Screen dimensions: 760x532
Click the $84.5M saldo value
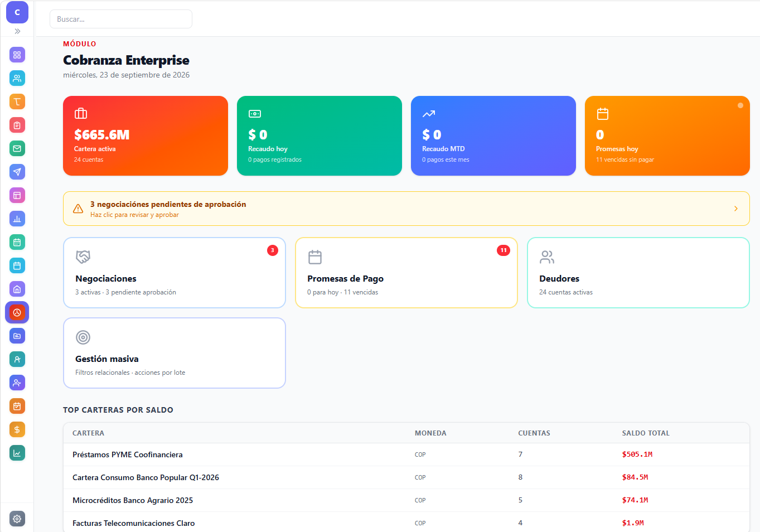click(x=635, y=477)
